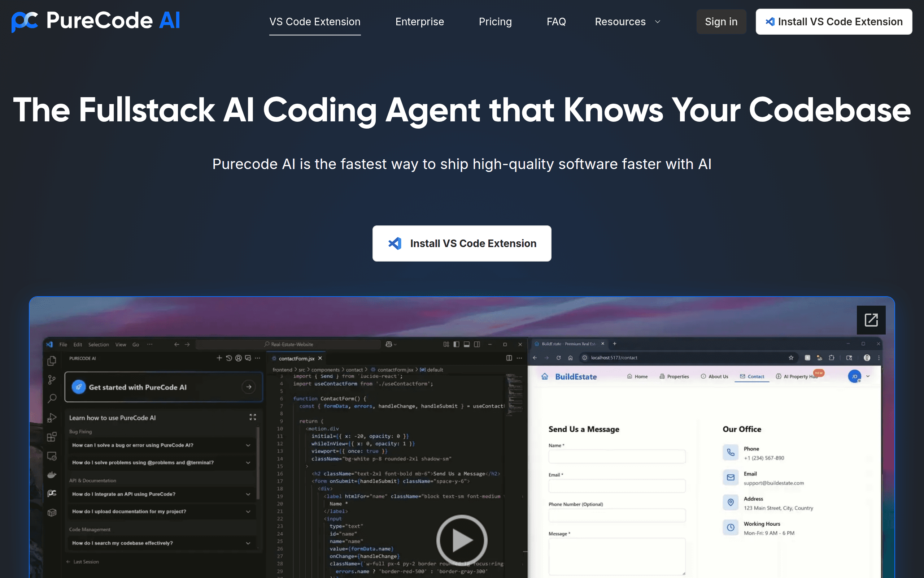The height and width of the screenshot is (578, 924).
Task: Click the cube icon at bottom of activity bar
Action: pos(52,512)
